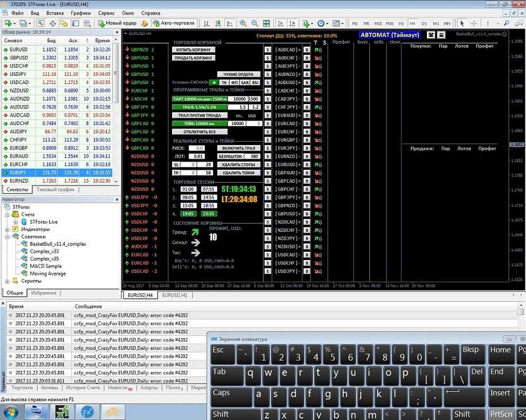Click the Zoom In magnifier toolbar icon

(243, 23)
